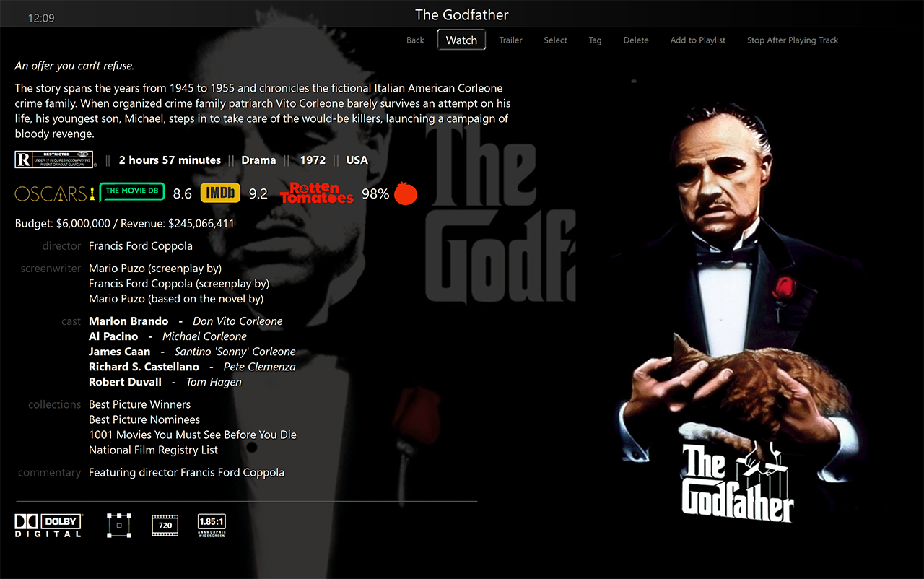
Task: Go Back from movie details
Action: click(x=415, y=40)
